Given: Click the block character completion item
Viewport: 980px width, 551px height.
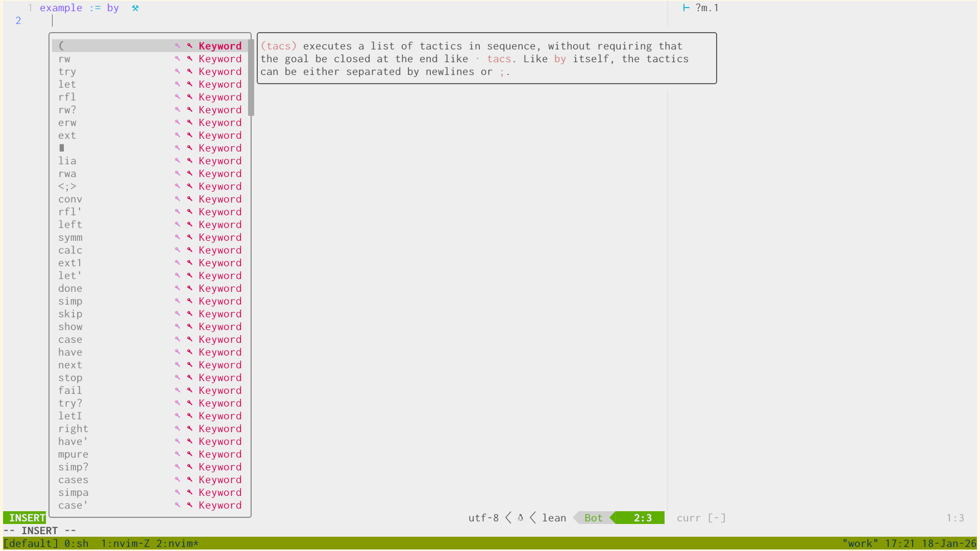Looking at the screenshot, I should [x=62, y=148].
